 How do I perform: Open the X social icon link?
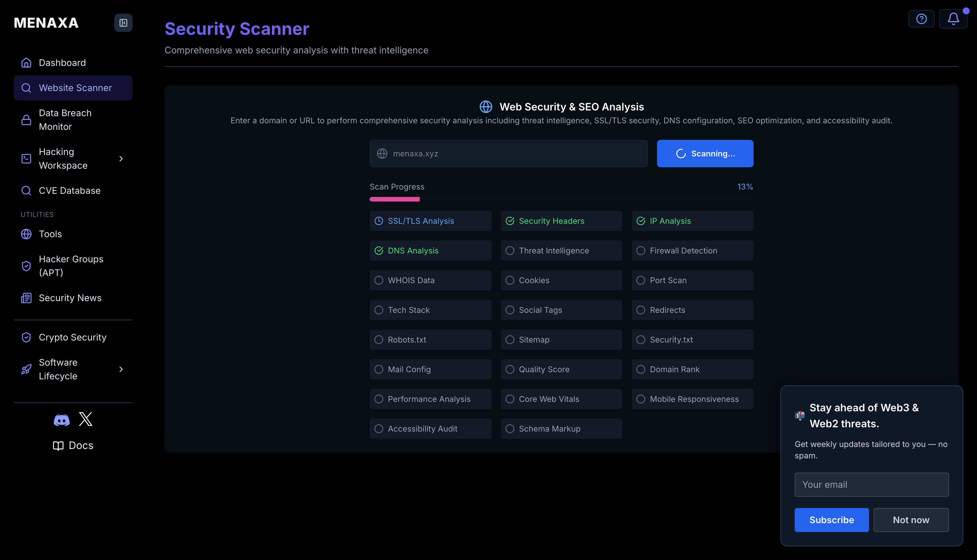click(85, 419)
